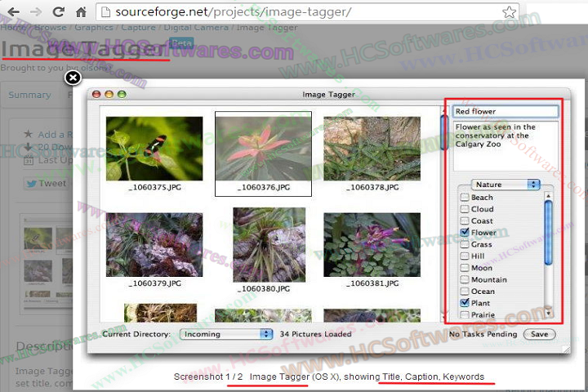This screenshot has width=588, height=392.
Task: Select thumbnail _1060381.JPG
Action: point(372,244)
